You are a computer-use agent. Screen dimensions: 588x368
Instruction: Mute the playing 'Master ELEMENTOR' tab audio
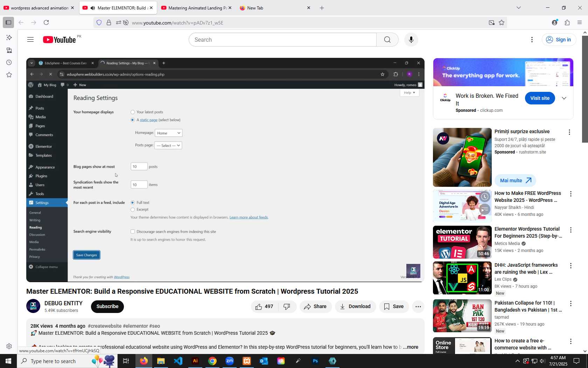coord(92,8)
